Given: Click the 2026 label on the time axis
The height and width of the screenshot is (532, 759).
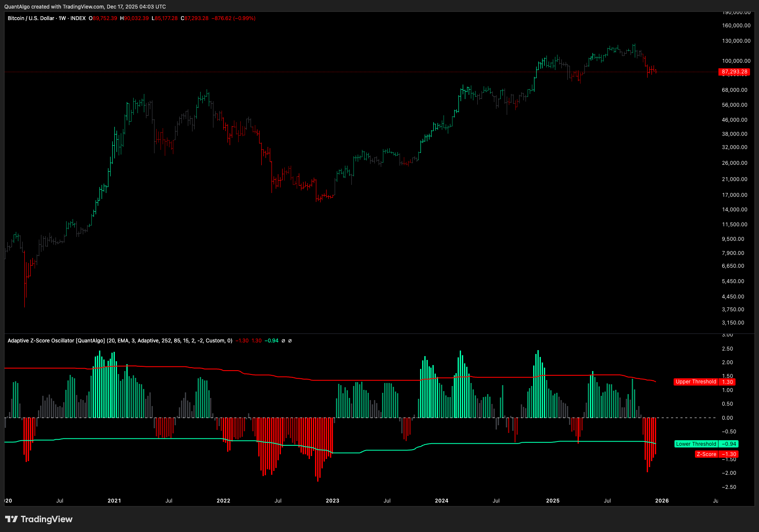Looking at the screenshot, I should point(662,501).
